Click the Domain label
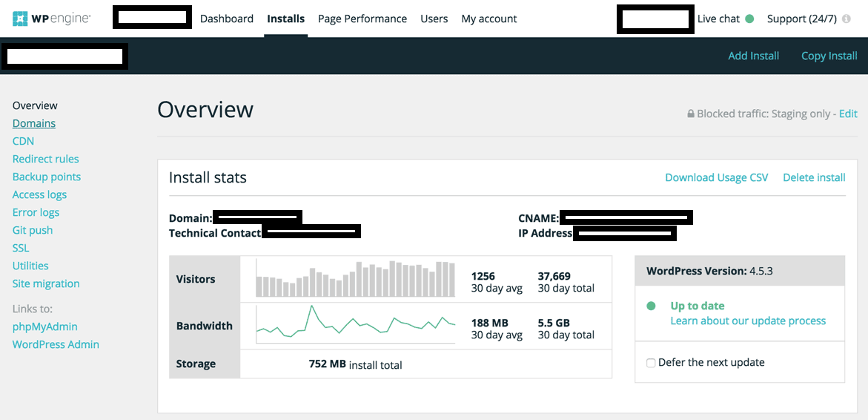The image size is (868, 420). click(191, 218)
